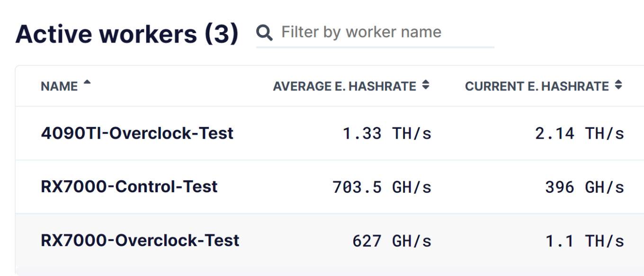Click the 1.1 TH/s current hashrate value
The image size is (644, 276).
(x=584, y=241)
